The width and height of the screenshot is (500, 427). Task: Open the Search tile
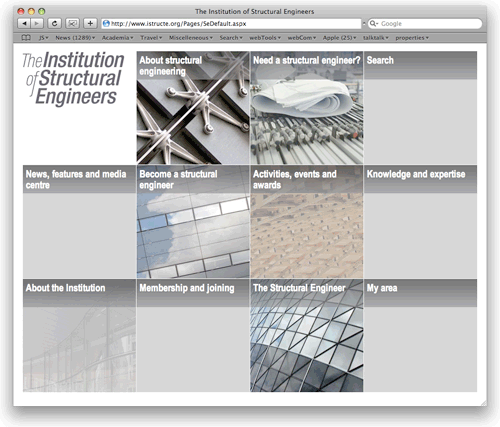click(420, 107)
